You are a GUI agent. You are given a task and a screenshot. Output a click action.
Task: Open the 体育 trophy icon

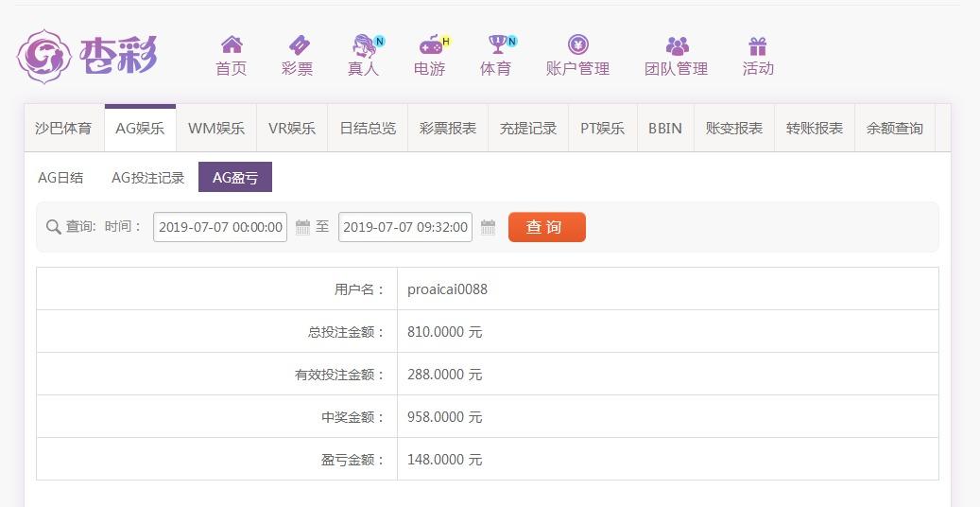498,44
